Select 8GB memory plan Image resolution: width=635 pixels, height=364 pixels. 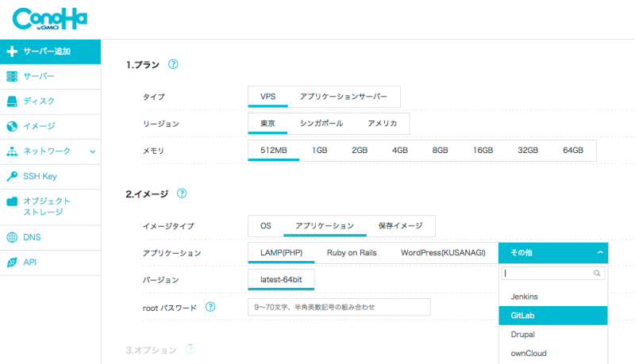click(x=441, y=151)
